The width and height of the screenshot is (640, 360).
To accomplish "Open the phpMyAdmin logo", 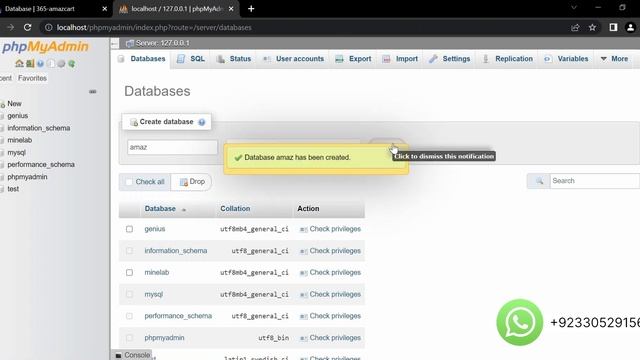I will 45,47.
